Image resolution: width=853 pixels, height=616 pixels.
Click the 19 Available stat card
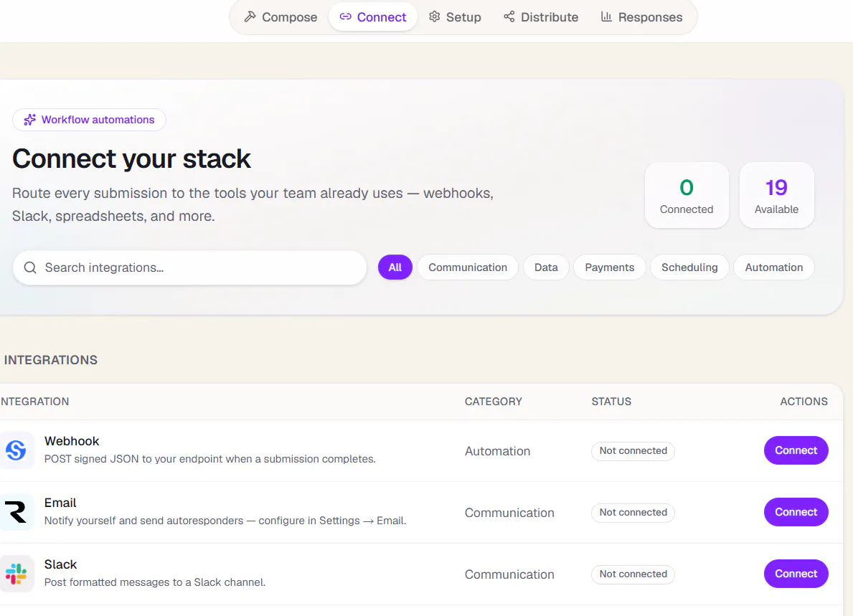(x=777, y=195)
